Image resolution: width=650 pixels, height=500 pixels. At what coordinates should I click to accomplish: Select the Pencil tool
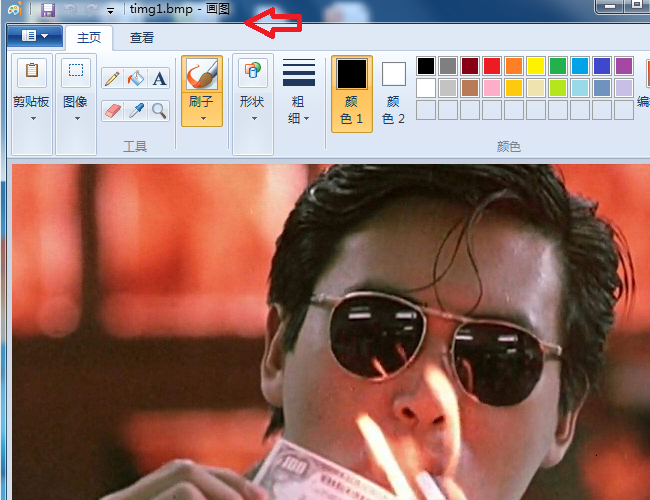tap(112, 78)
